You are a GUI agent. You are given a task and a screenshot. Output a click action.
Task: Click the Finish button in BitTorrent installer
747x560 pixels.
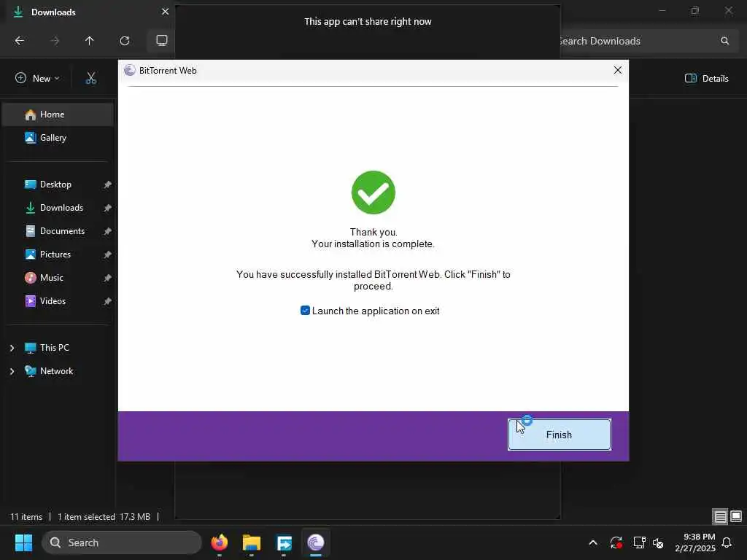[x=559, y=435]
